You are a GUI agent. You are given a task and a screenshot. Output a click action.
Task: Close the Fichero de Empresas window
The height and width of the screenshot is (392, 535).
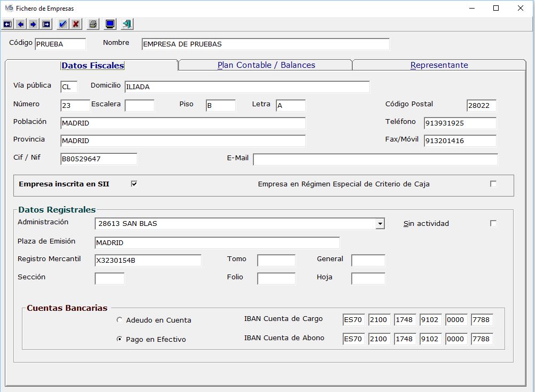tap(521, 8)
